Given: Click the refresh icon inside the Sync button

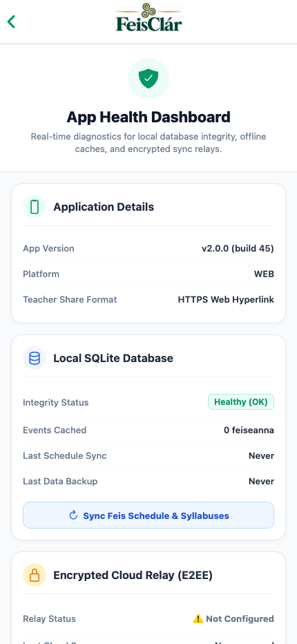Looking at the screenshot, I should 73,515.
